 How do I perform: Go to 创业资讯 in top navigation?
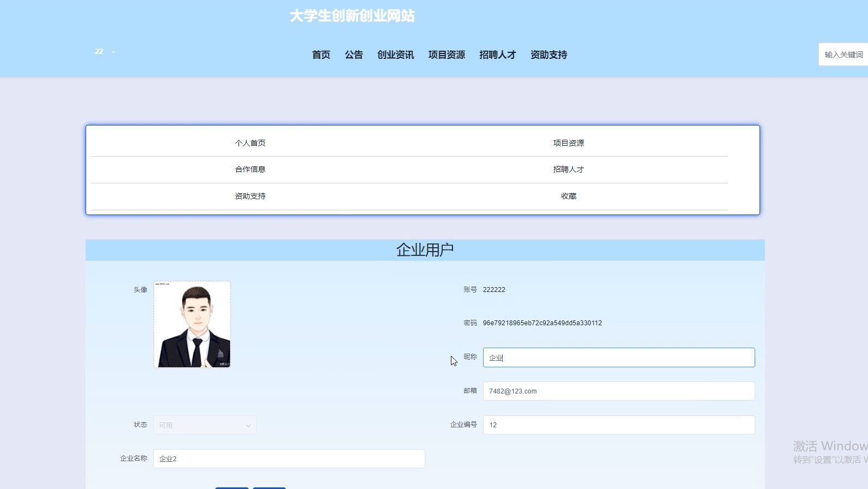396,55
